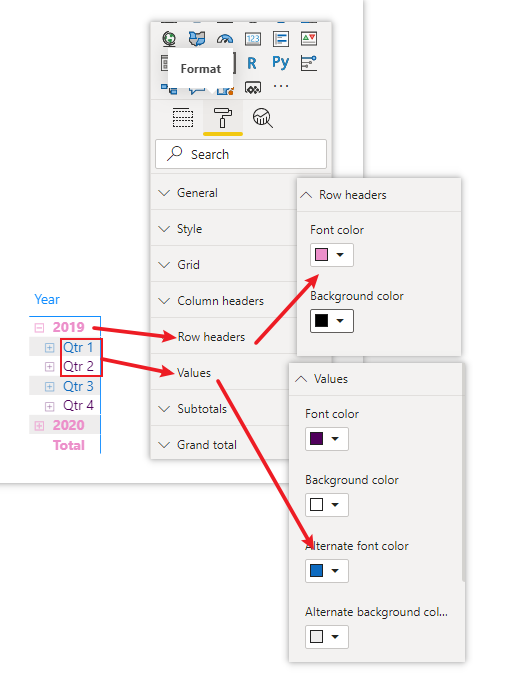Select the decomposition tree visual icon
This screenshot has height=684, width=509.
[x=169, y=89]
